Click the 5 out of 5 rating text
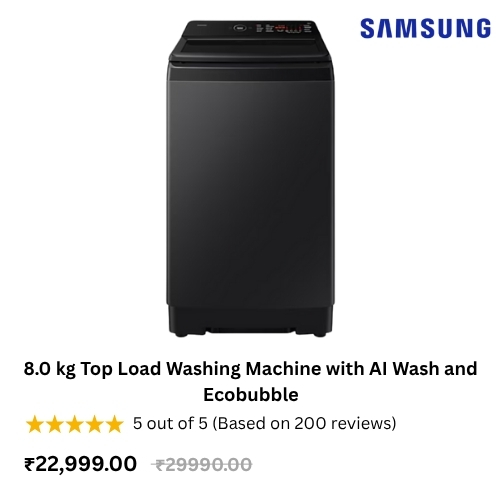The height and width of the screenshot is (500, 500). pyautogui.click(x=170, y=423)
